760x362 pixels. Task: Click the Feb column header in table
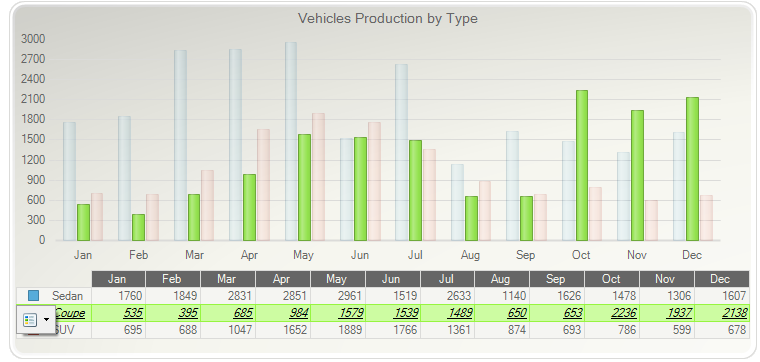(173, 279)
